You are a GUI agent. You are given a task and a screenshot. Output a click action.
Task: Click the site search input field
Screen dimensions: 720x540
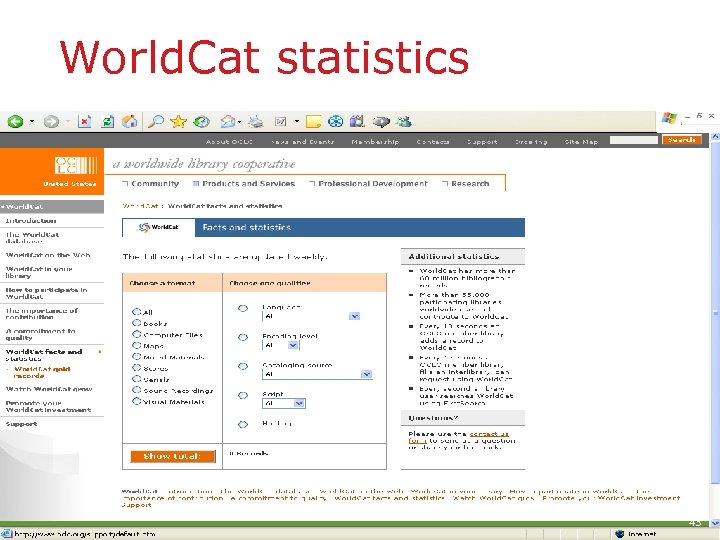(x=634, y=140)
